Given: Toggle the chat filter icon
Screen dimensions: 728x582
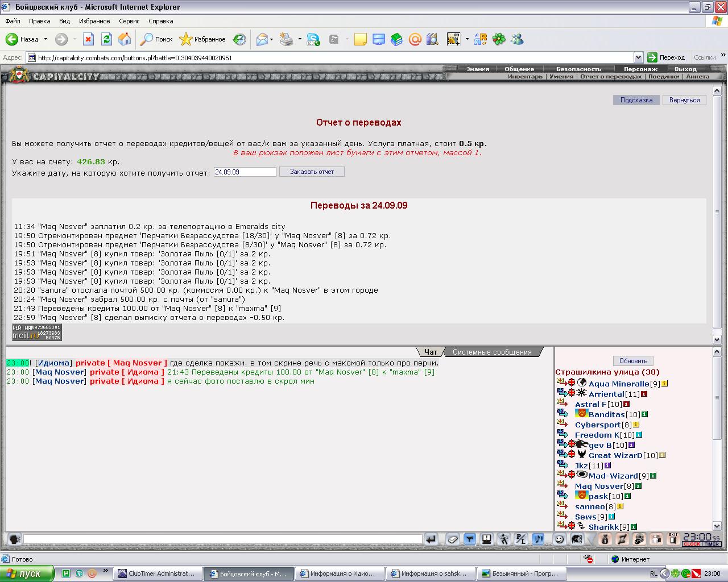Looking at the screenshot, I should (x=470, y=539).
